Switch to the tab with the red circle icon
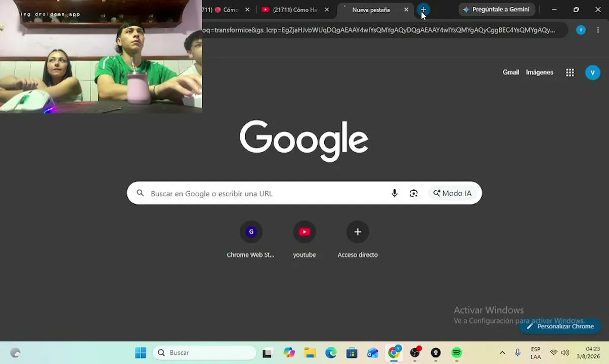609x364 pixels. tap(226, 10)
